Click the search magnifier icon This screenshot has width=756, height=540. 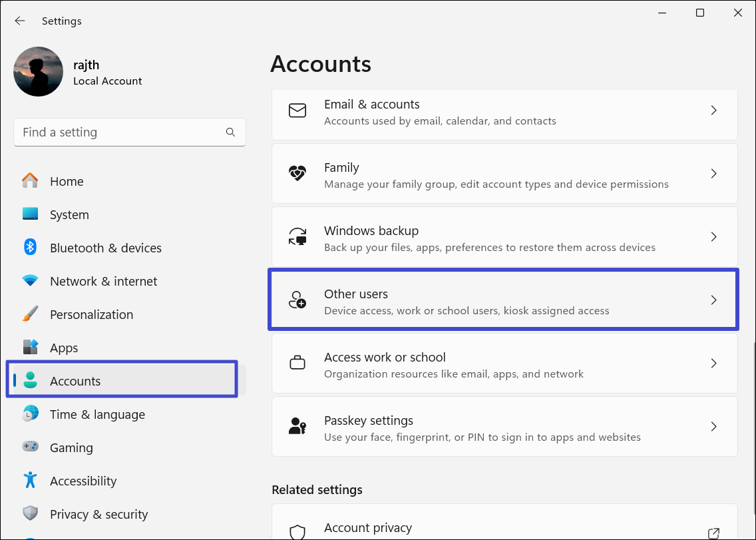click(230, 133)
